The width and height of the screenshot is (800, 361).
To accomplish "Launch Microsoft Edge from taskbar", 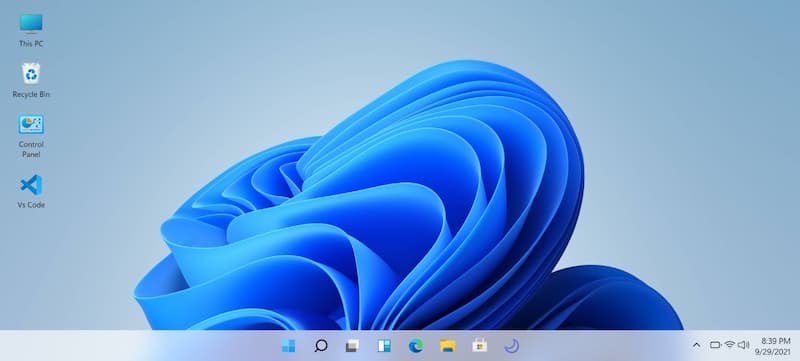I will pos(416,346).
